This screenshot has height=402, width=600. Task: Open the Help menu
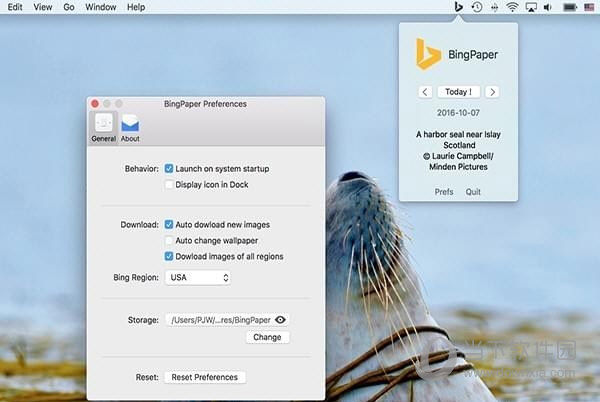[x=136, y=7]
